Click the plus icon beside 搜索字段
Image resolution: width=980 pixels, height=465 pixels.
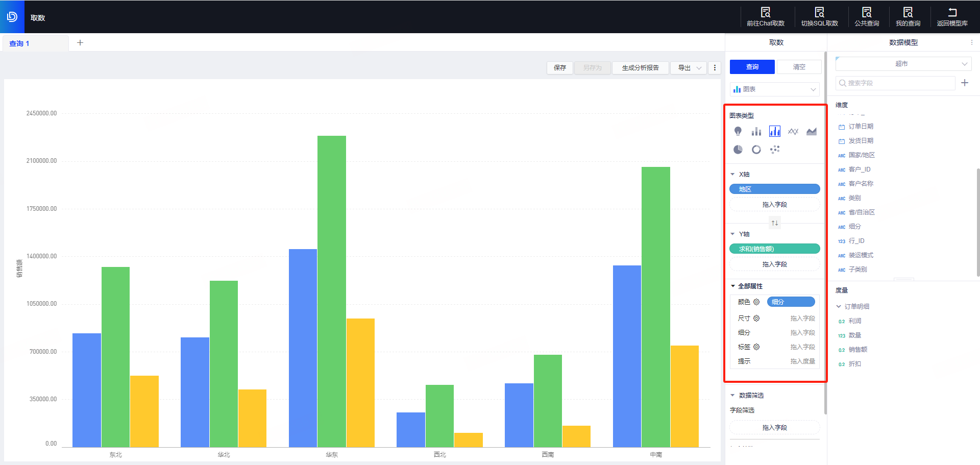point(965,83)
